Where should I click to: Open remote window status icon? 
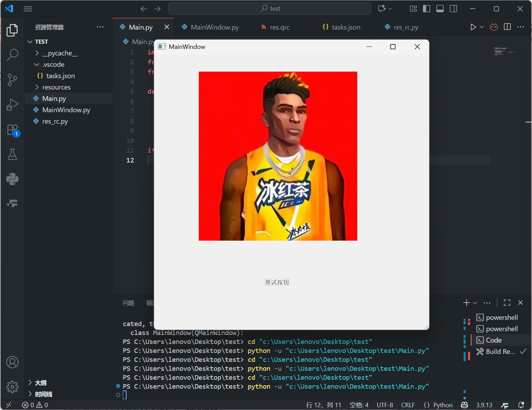tap(9, 405)
